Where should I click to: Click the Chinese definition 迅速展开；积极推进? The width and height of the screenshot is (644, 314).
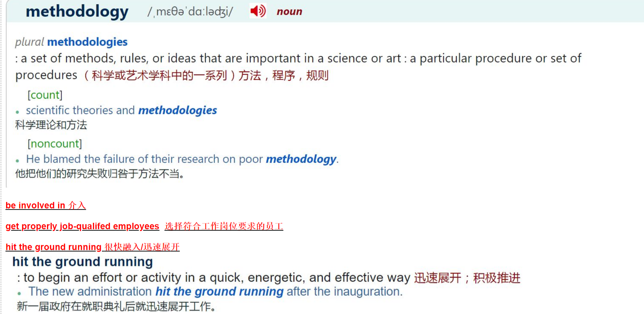point(467,278)
